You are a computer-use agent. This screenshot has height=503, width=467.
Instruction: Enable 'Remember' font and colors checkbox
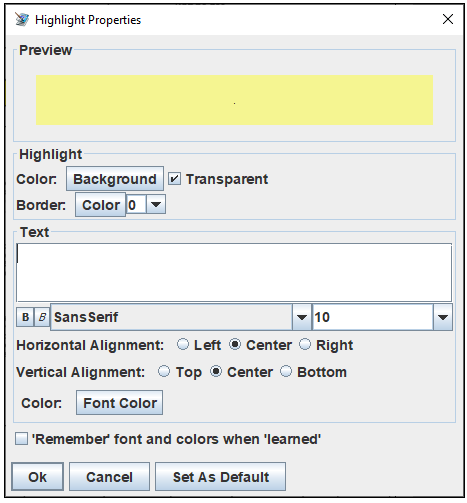(x=21, y=439)
